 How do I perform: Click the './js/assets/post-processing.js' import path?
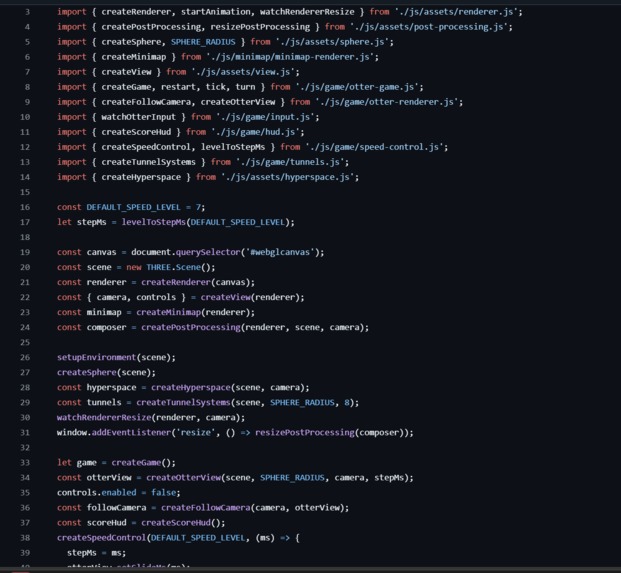(x=429, y=27)
